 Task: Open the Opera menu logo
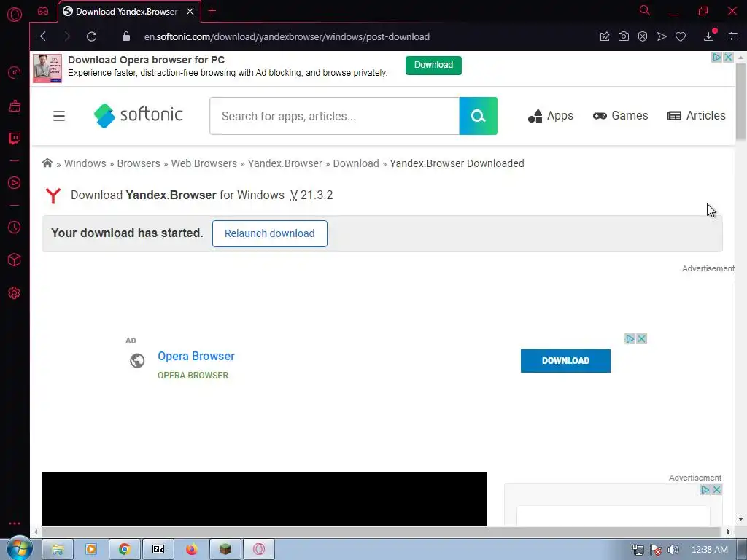point(15,15)
